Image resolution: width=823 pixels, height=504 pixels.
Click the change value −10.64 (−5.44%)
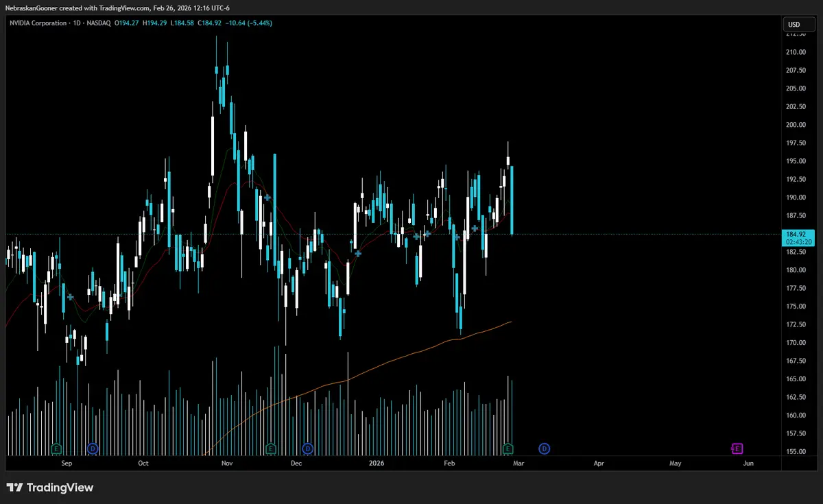coord(248,24)
